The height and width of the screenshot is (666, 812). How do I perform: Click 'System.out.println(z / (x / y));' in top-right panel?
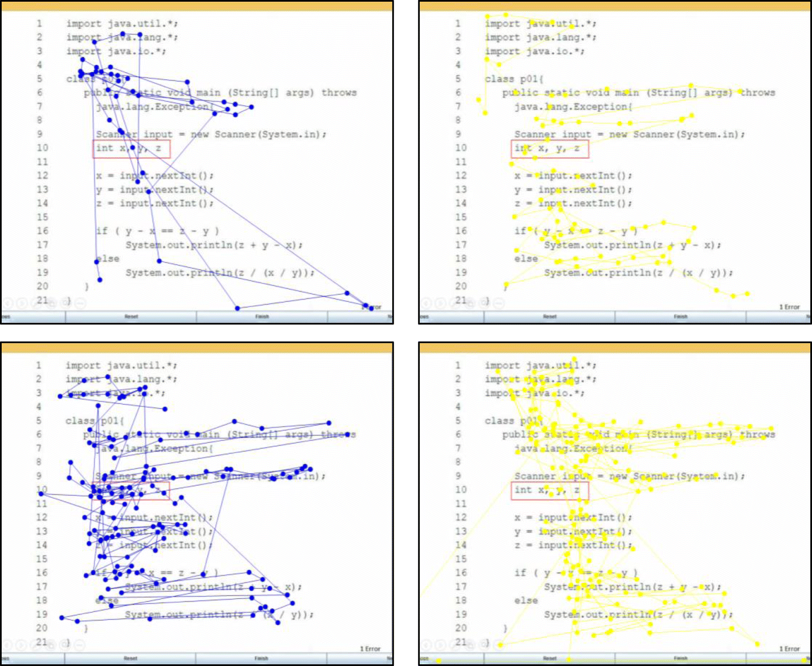pyautogui.click(x=639, y=273)
